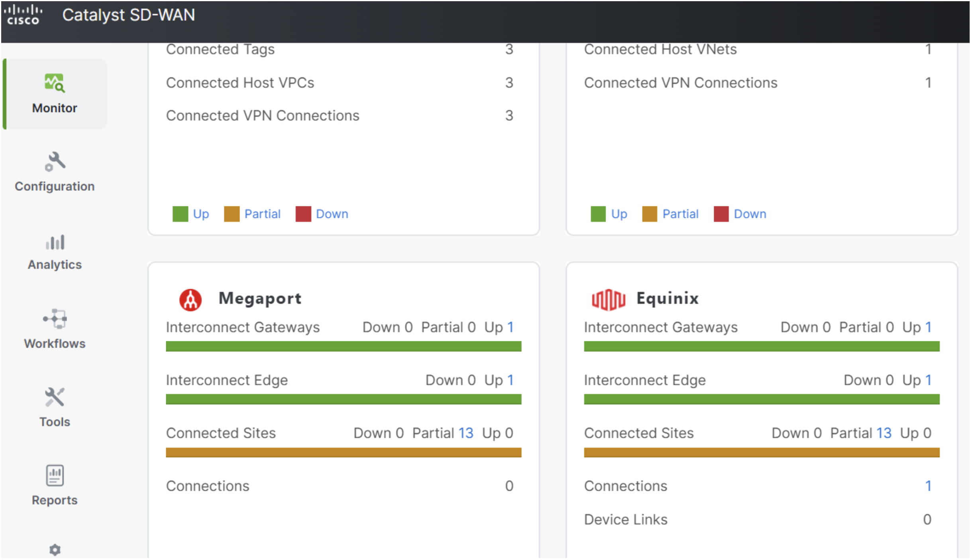The image size is (970, 560).
Task: Click Megaport Connections row label
Action: click(x=208, y=486)
